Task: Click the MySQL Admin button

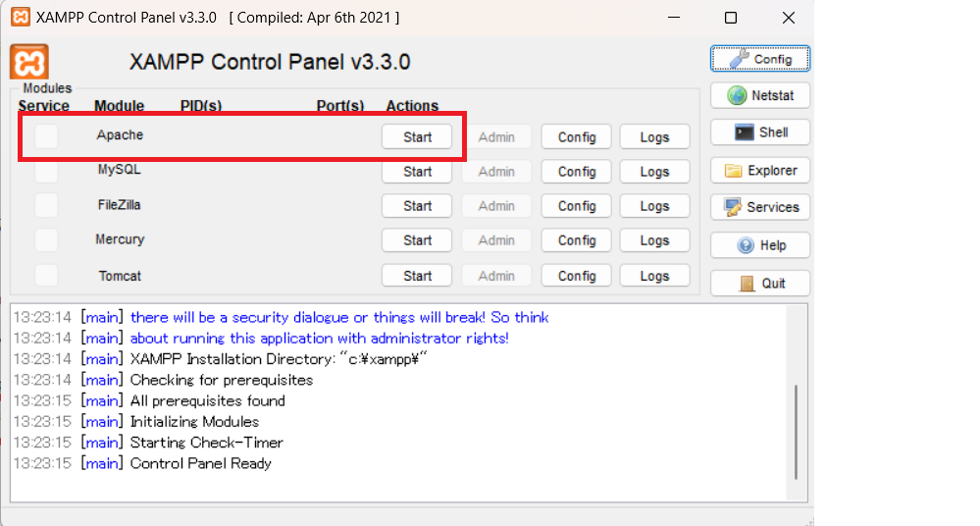Action: (x=497, y=172)
